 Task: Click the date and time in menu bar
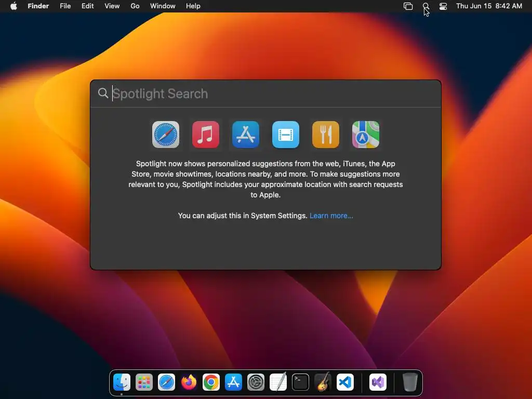tap(489, 6)
